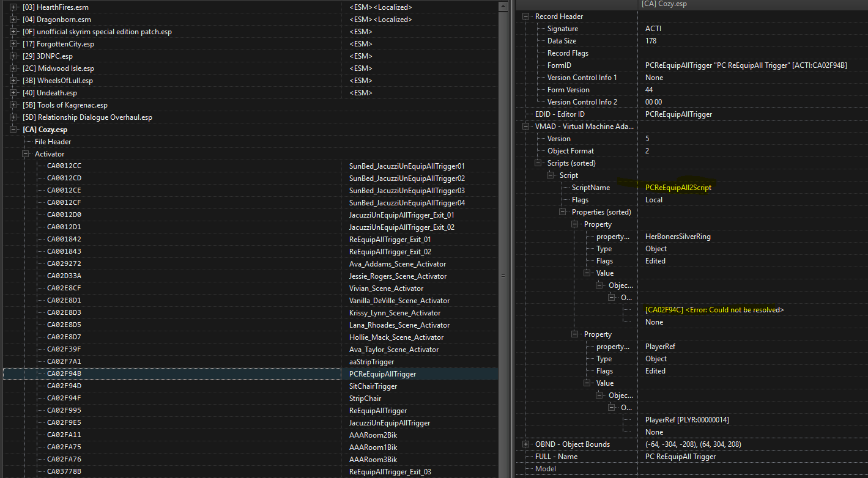Image resolution: width=868 pixels, height=478 pixels.
Task: Select record CA02F94D SitChairTrigger
Action: point(64,386)
